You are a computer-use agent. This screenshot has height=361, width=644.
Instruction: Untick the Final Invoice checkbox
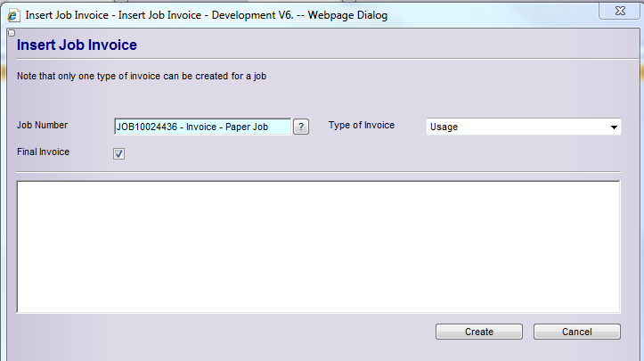coord(119,153)
